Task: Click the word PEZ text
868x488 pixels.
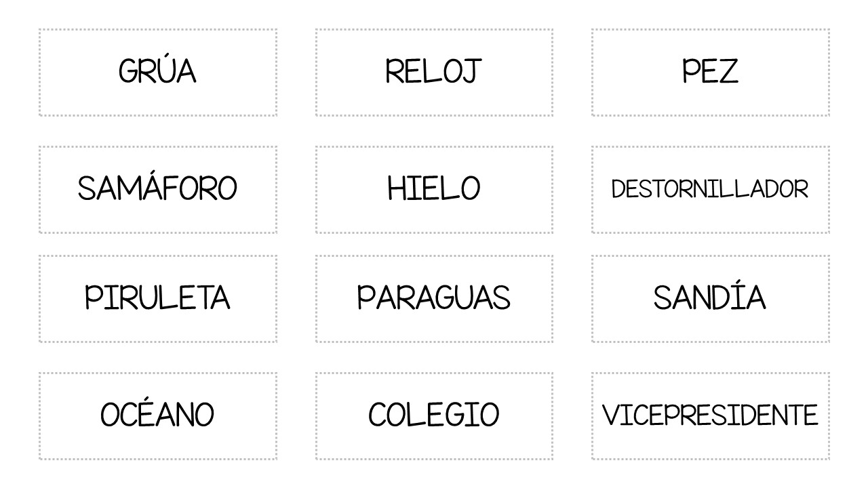Action: point(710,71)
